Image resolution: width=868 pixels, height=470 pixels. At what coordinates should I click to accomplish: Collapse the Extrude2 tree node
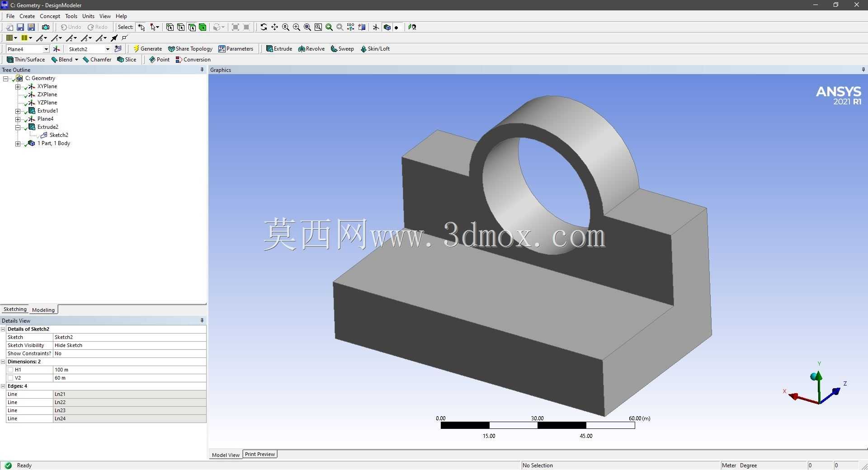[18, 127]
